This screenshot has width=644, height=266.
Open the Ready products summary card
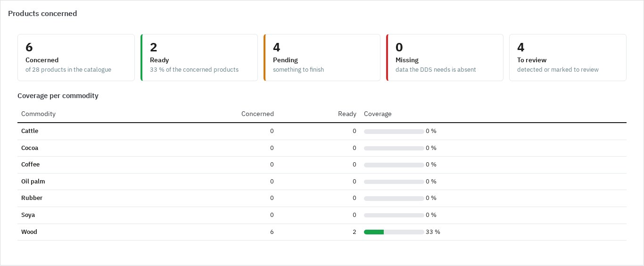(x=199, y=58)
